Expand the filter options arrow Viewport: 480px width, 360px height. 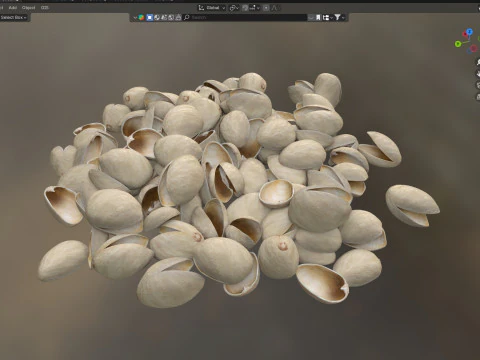point(343,17)
